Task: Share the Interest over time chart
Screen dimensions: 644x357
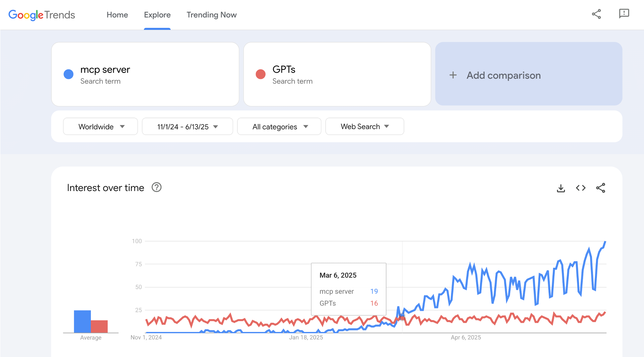Action: (x=601, y=188)
